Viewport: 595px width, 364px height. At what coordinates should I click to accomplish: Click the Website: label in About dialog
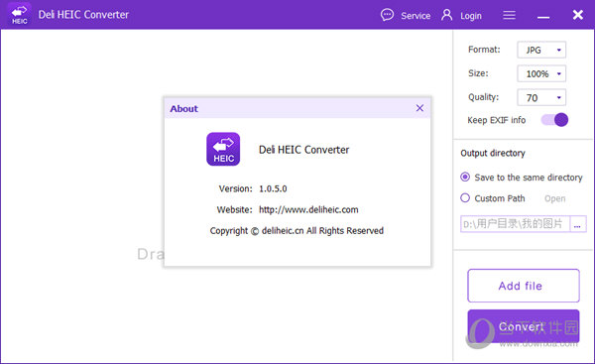[234, 209]
